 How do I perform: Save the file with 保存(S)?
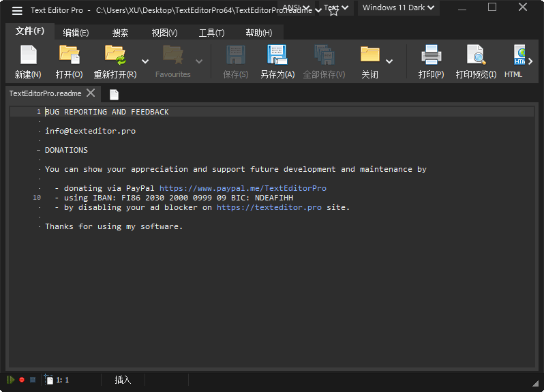(x=236, y=62)
